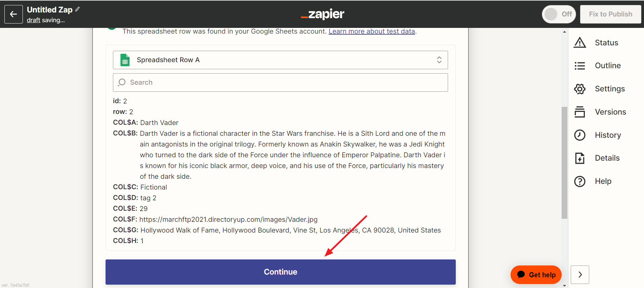Screen dimensions: 644x288
Task: Click the Versions stack icon
Action: [580, 112]
